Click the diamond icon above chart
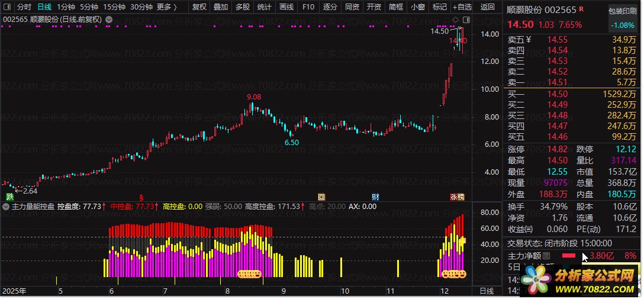Viewport: 644px width, 299px height. 455,20
